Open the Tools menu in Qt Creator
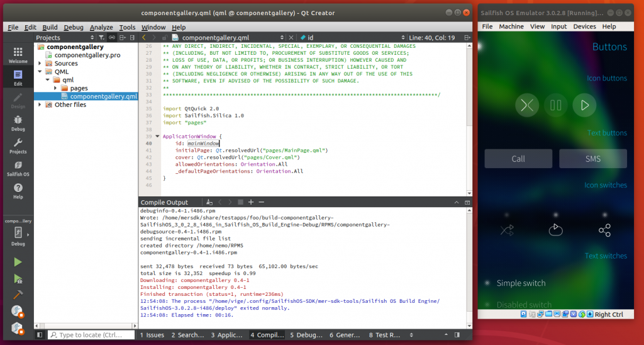644x345 pixels. (127, 27)
